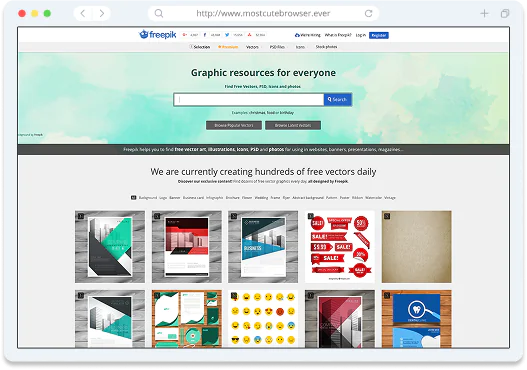The height and width of the screenshot is (370, 527).
Task: Click the blue Search button
Action: 338,99
